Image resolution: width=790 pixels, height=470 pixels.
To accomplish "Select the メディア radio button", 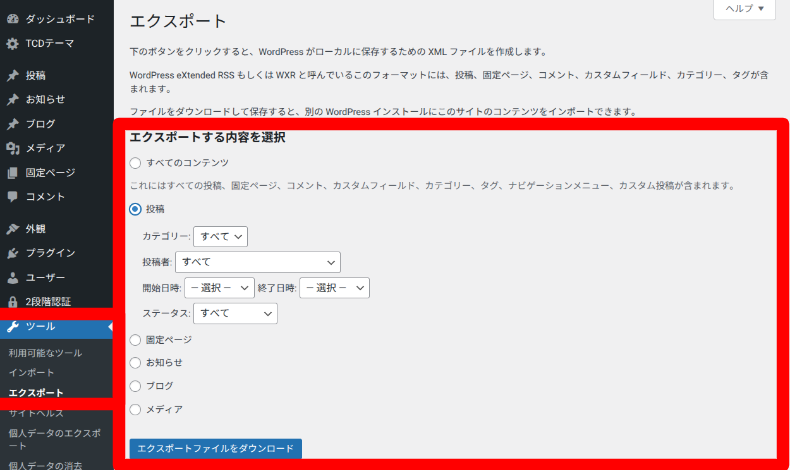I will coord(135,410).
